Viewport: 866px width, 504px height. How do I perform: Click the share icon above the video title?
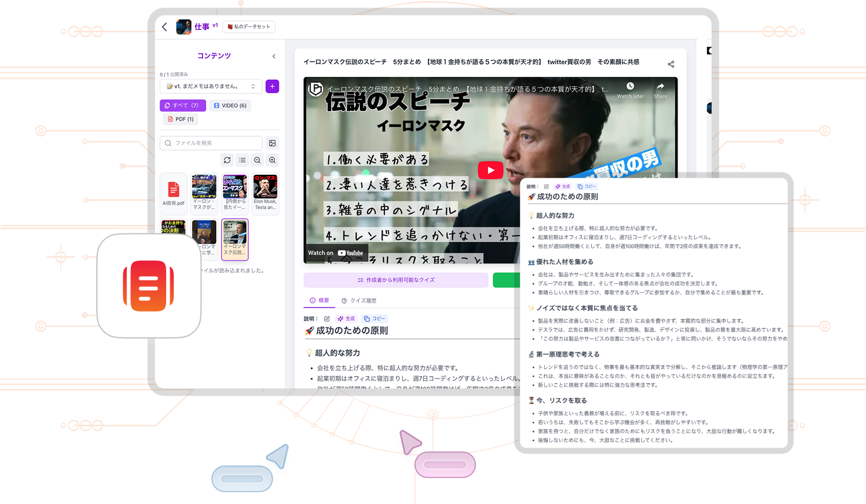[671, 64]
